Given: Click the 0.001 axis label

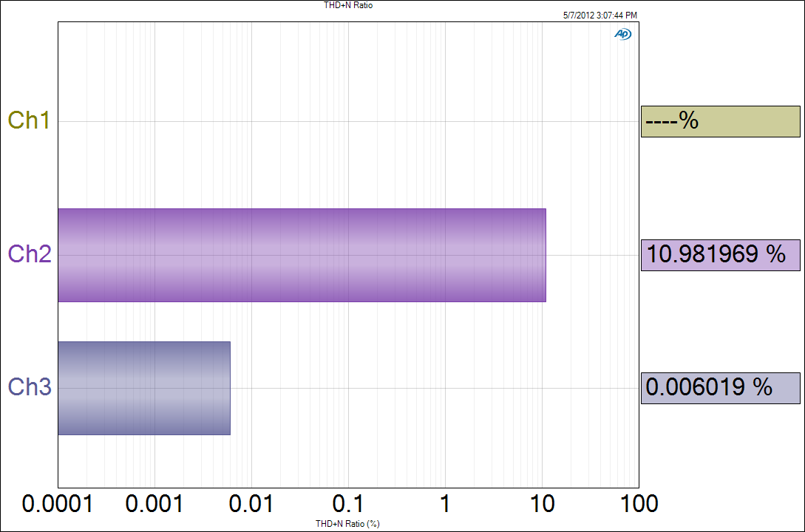Looking at the screenshot, I should point(154,504).
